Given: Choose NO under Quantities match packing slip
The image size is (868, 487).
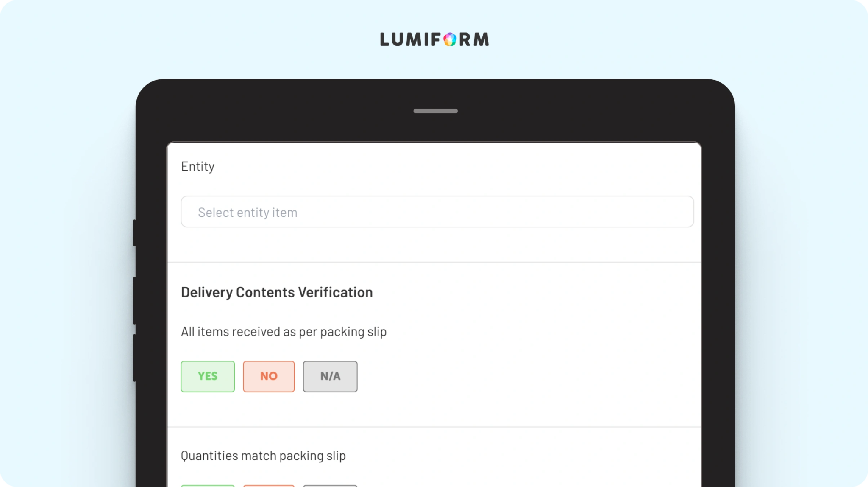Looking at the screenshot, I should pos(269,485).
